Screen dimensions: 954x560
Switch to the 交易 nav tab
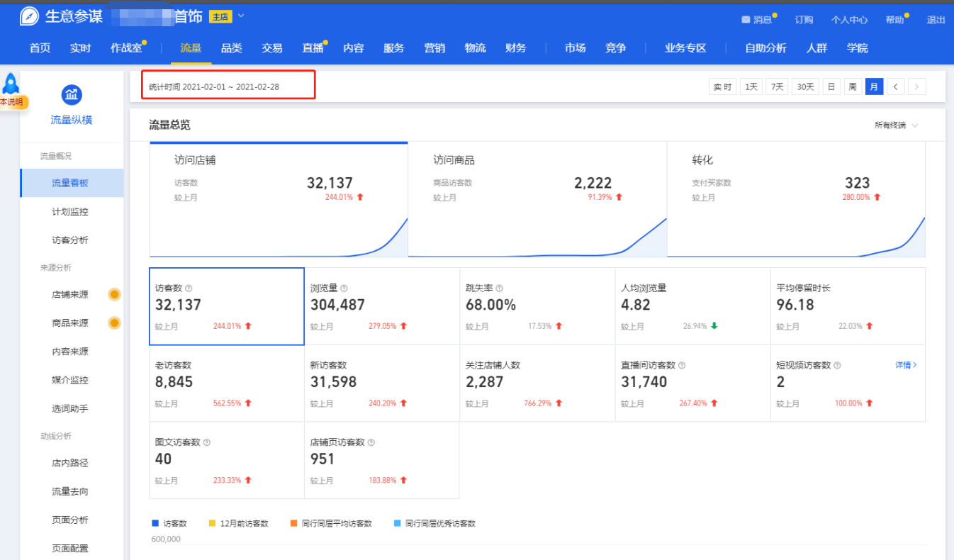tap(271, 48)
